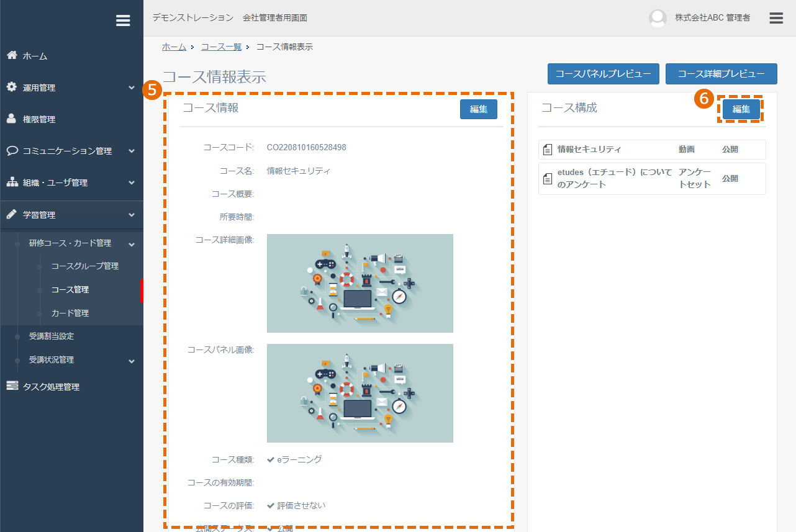The image size is (796, 532).
Task: Expand the コミュニケーション管理 chevron
Action: click(x=132, y=151)
